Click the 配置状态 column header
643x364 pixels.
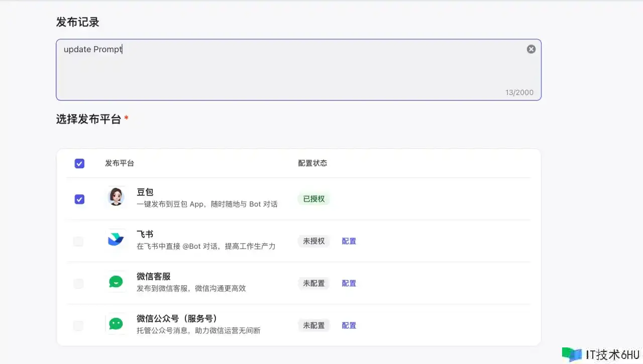[312, 163]
